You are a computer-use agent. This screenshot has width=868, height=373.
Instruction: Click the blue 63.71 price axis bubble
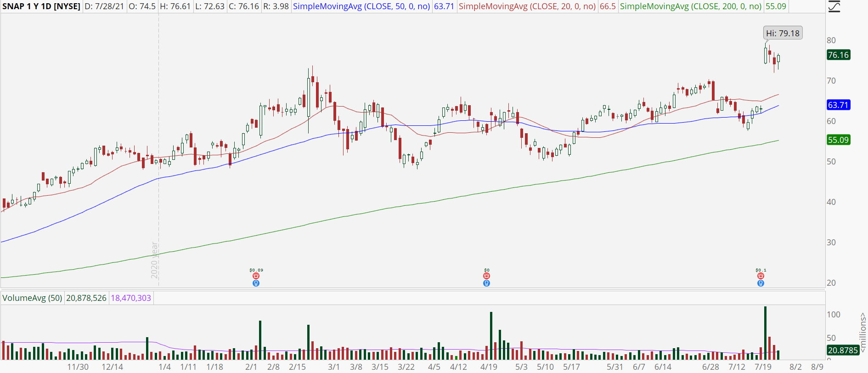pyautogui.click(x=839, y=105)
